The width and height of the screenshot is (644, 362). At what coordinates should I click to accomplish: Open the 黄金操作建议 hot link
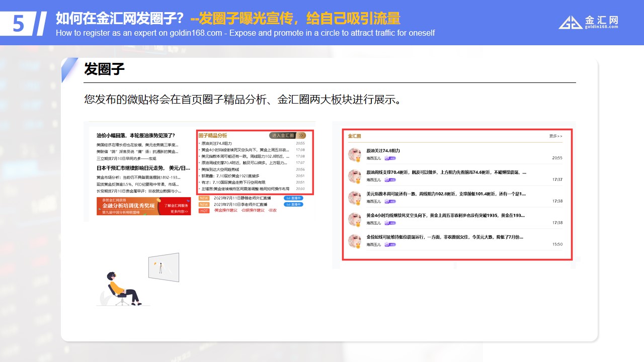(x=225, y=211)
